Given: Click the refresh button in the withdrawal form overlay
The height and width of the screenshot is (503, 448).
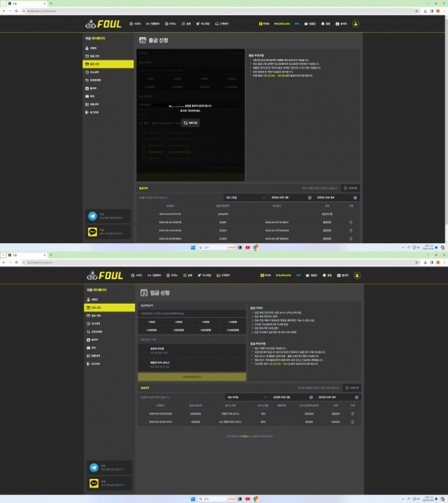Looking at the screenshot, I should (190, 123).
